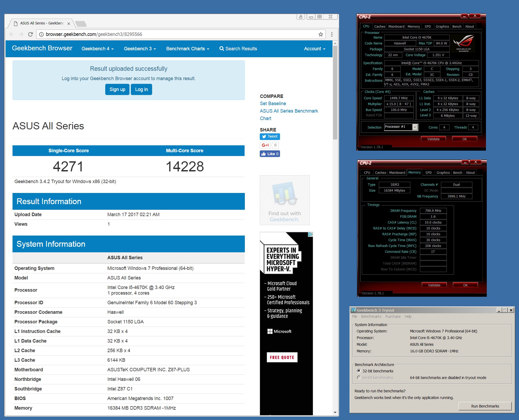Open Bench tab in top CPU-Z window
Viewport: 519px width, 420px height.
[457, 26]
